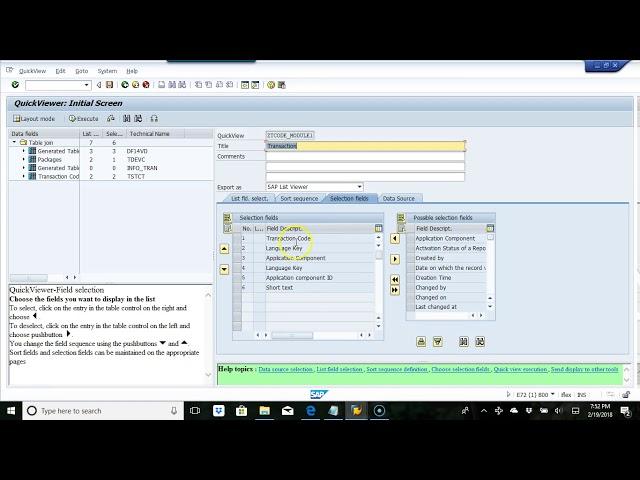
Task: Click the Find Next icon in application toolbar
Action: tap(138, 119)
